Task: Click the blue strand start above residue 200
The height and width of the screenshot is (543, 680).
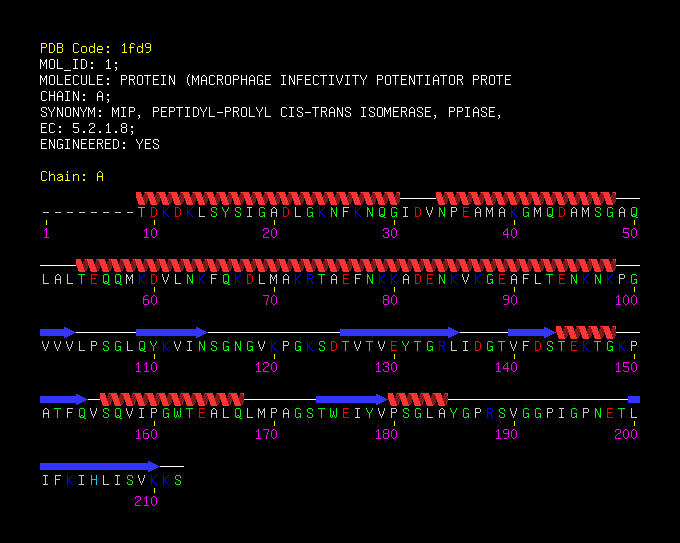Action: click(634, 399)
